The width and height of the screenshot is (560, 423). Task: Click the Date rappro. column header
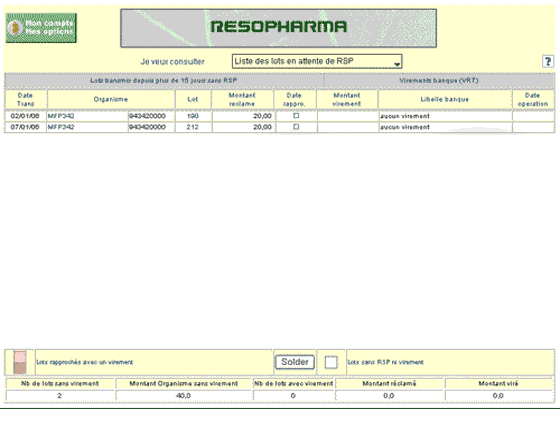tap(294, 99)
